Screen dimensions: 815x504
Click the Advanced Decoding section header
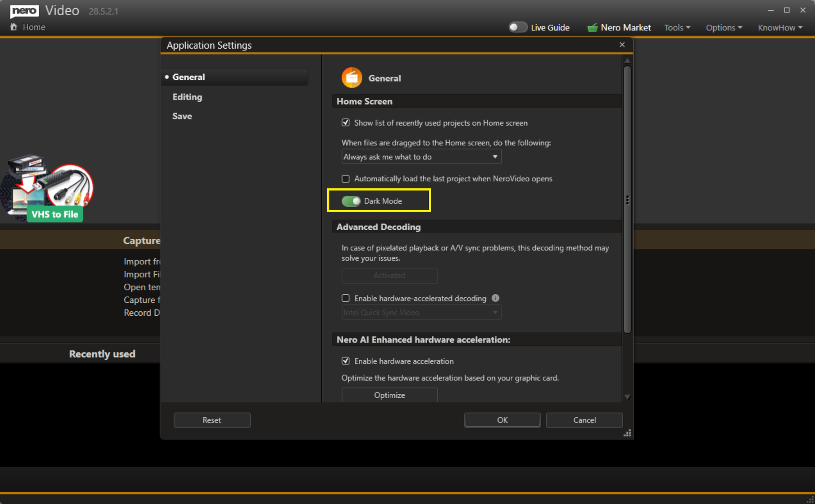tap(476, 227)
